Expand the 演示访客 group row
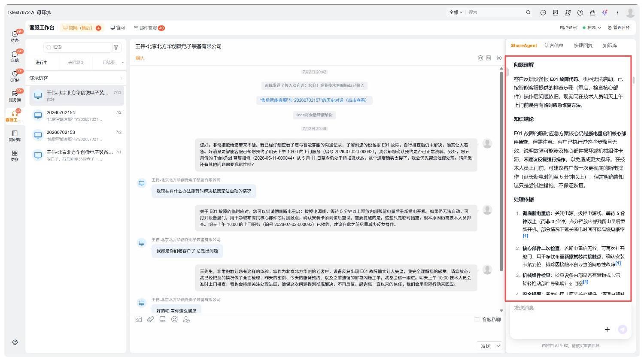Viewport: 644px width, 361px height. [x=76, y=78]
